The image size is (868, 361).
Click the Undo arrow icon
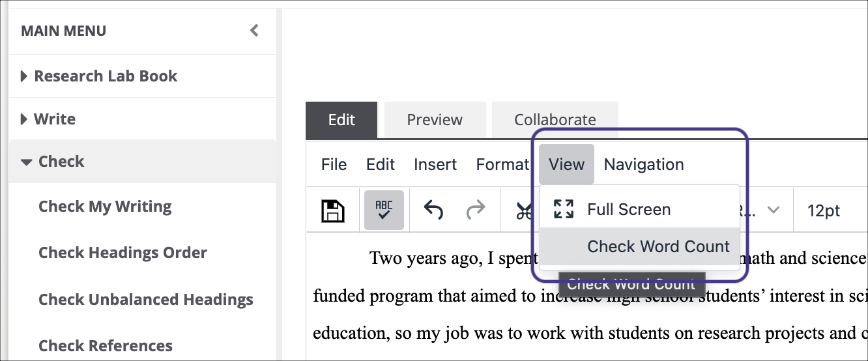(433, 210)
